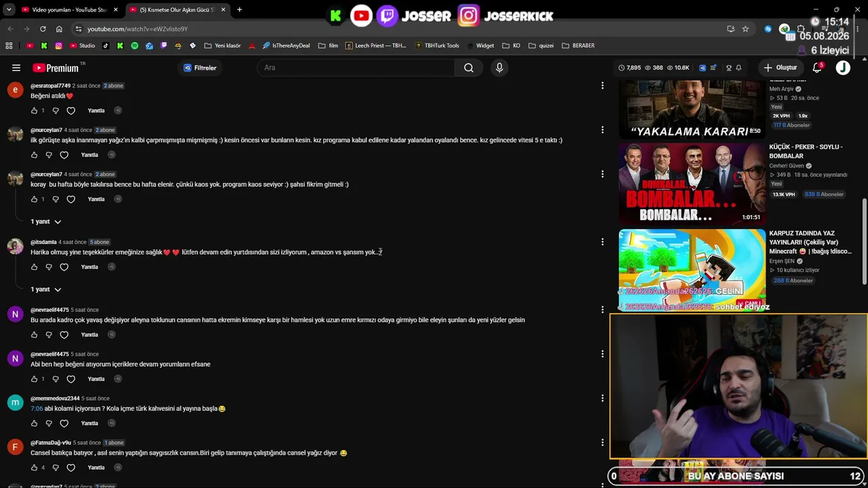This screenshot has height=488, width=868.
Task: Like the 'koray bu hafta' comment
Action: [35, 199]
